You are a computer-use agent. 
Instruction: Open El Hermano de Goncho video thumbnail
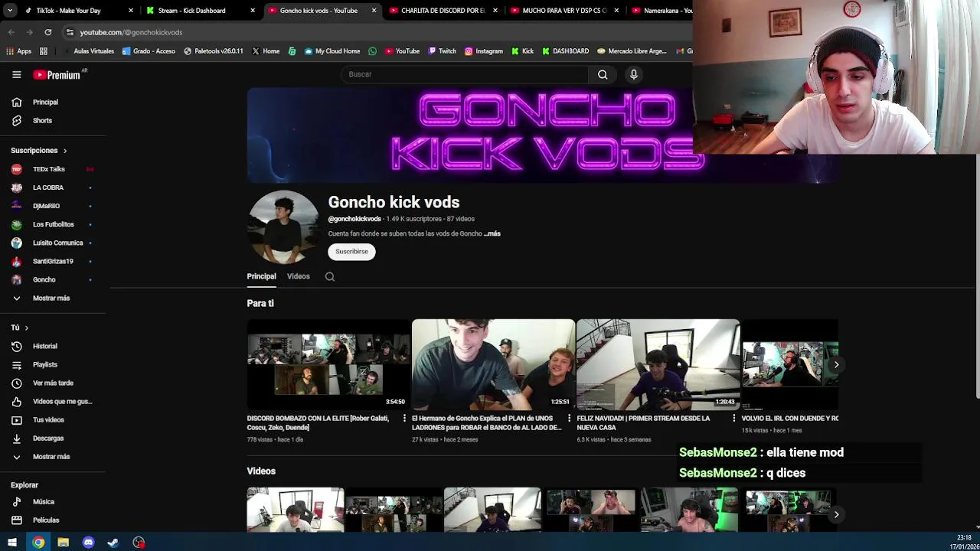(493, 364)
